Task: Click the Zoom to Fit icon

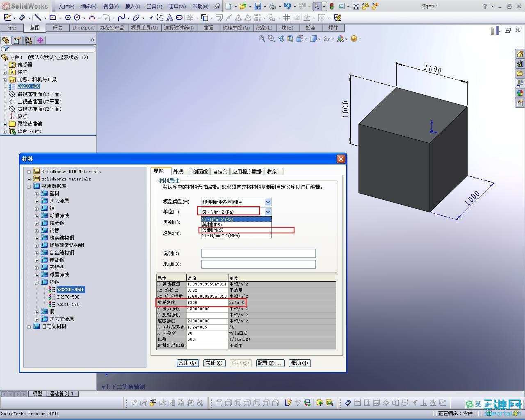Action: (262, 39)
